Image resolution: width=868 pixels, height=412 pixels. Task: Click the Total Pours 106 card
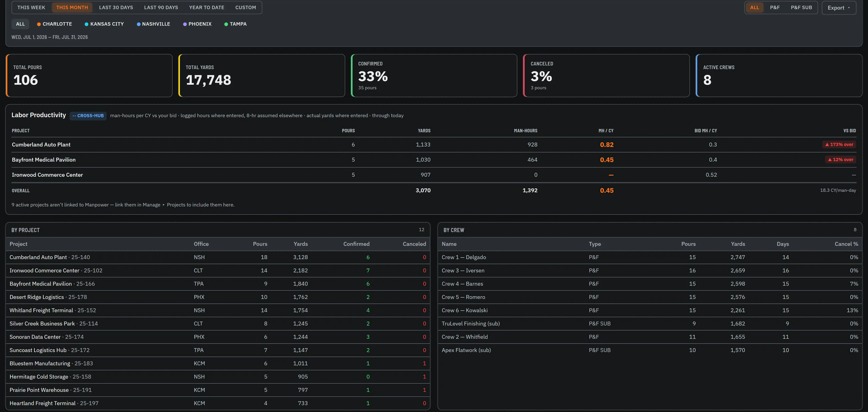[x=89, y=76]
